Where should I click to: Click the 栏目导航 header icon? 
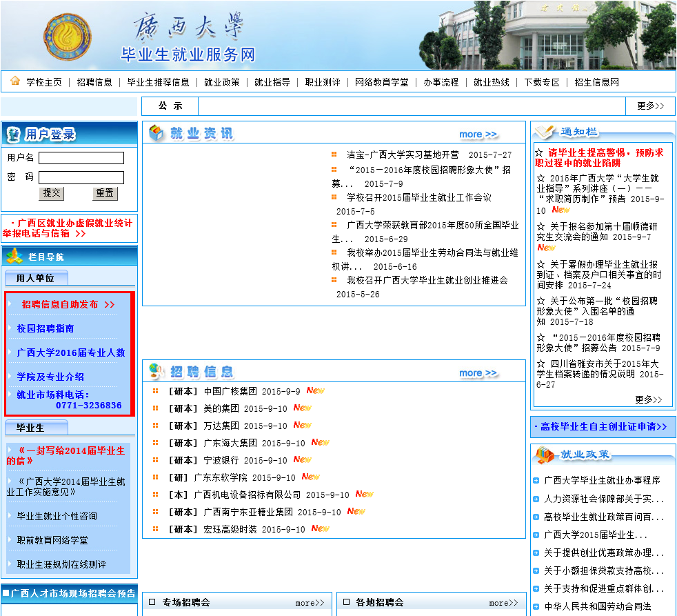(14, 257)
